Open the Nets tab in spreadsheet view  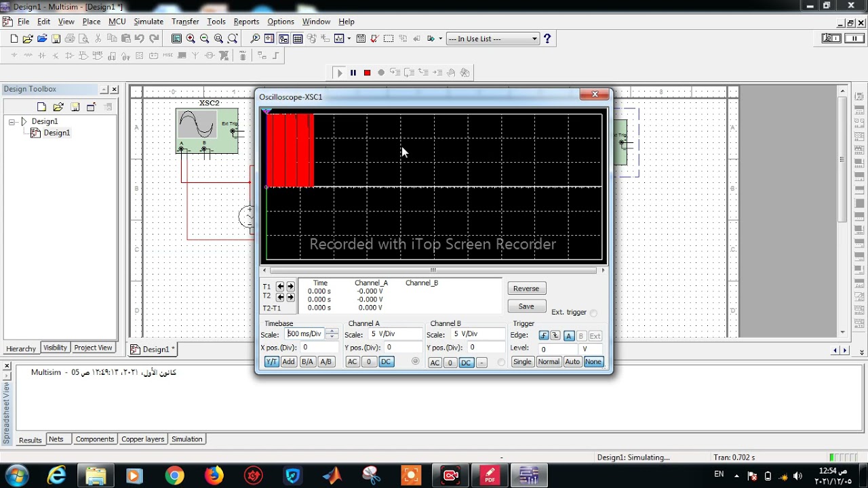[x=56, y=439]
